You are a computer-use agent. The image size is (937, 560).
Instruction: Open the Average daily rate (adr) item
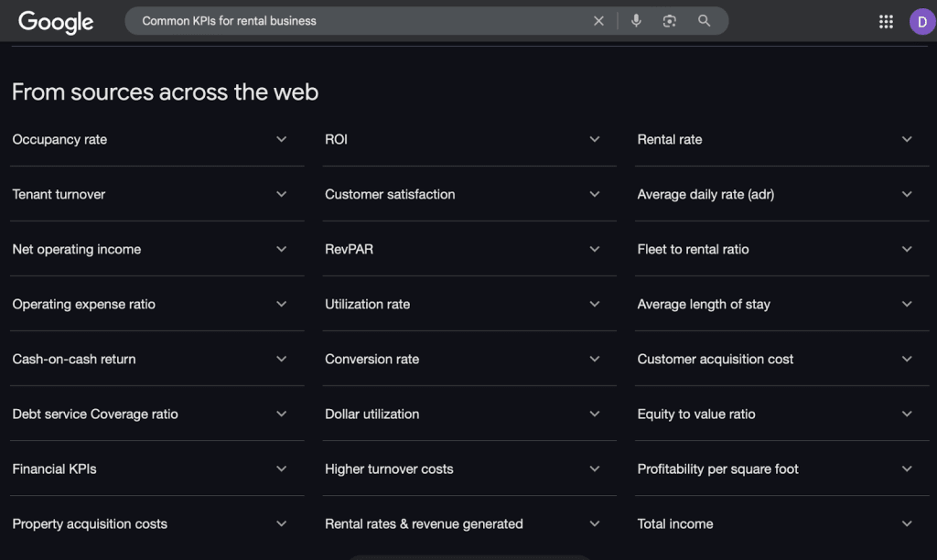click(907, 194)
